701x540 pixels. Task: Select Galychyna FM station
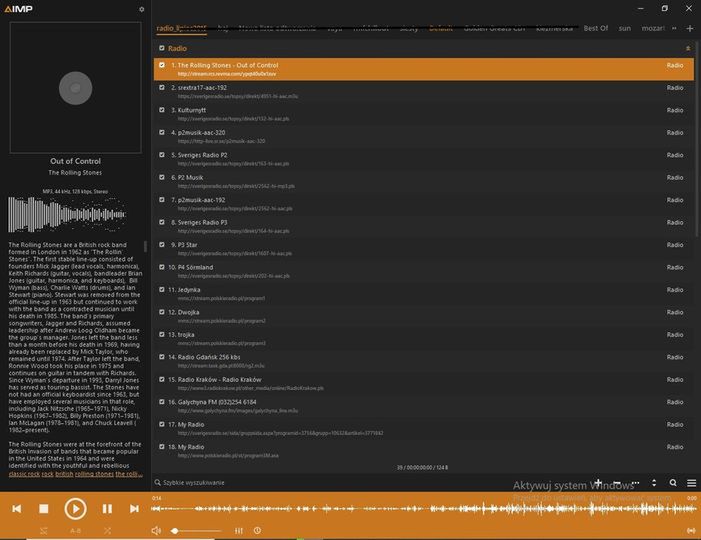pyautogui.click(x=424, y=406)
